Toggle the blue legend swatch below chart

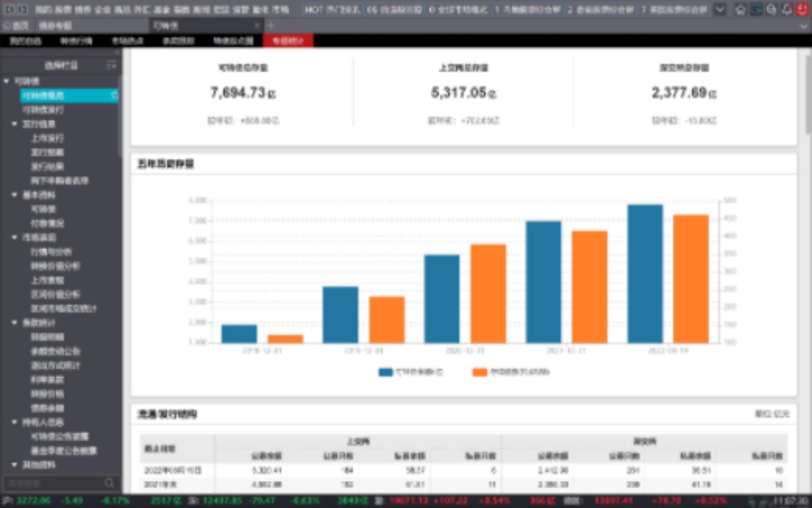tap(386, 372)
